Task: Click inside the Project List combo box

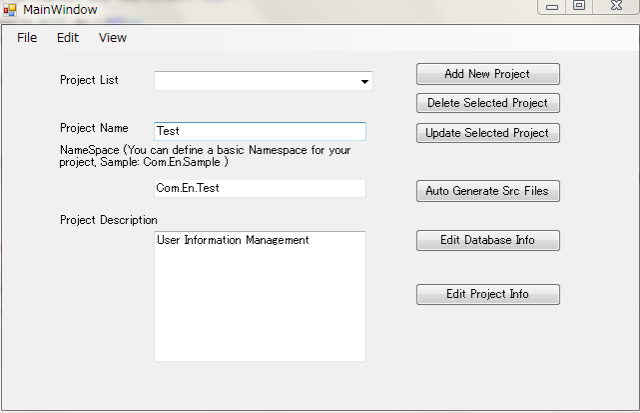Action: point(263,81)
